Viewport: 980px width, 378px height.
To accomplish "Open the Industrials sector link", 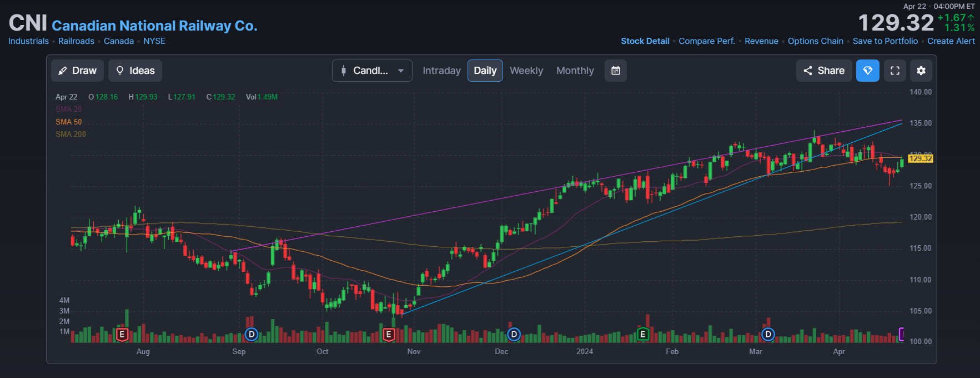I will click(x=28, y=41).
